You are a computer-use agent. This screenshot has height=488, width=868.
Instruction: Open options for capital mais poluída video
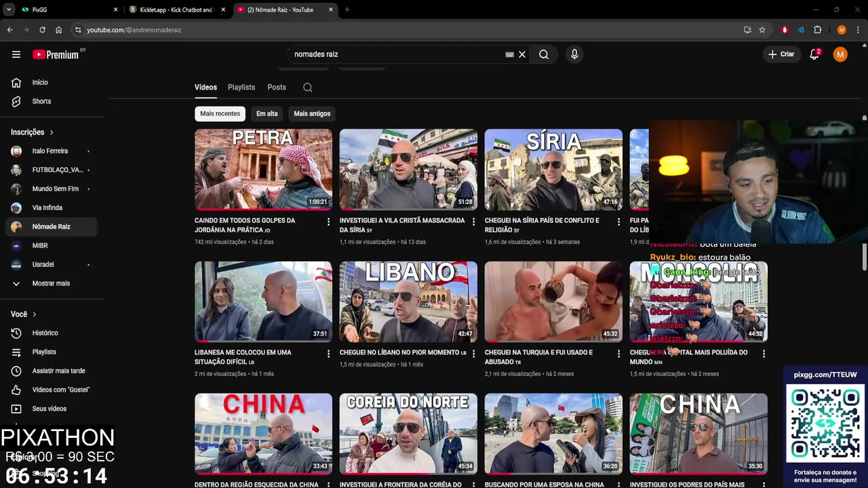coord(764,354)
